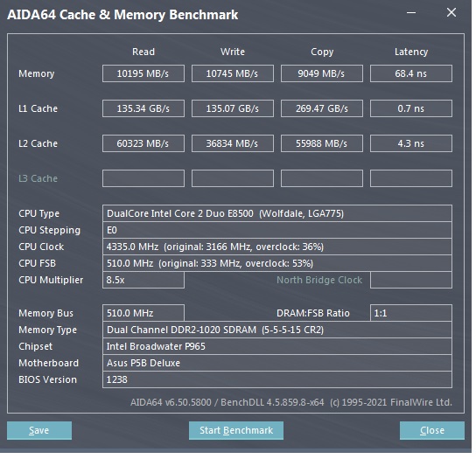The width and height of the screenshot is (476, 459).
Task: Click the empty L3 Cache Latency field
Action: click(x=411, y=178)
